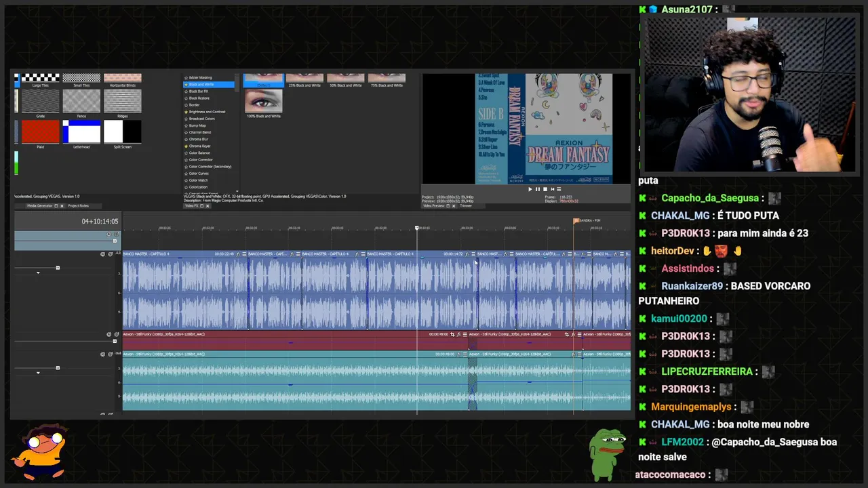
Task: Mute the Still Funky red video track
Action: pyautogui.click(x=108, y=334)
